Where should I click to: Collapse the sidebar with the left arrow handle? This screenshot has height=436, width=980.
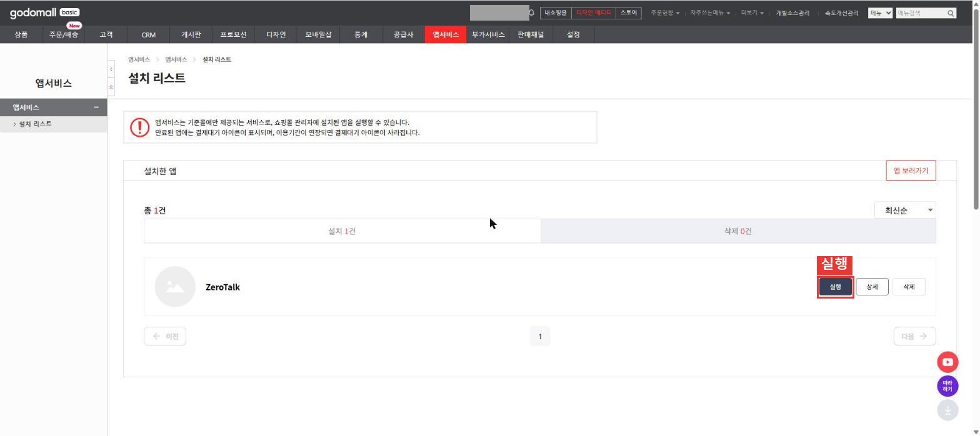click(111, 69)
